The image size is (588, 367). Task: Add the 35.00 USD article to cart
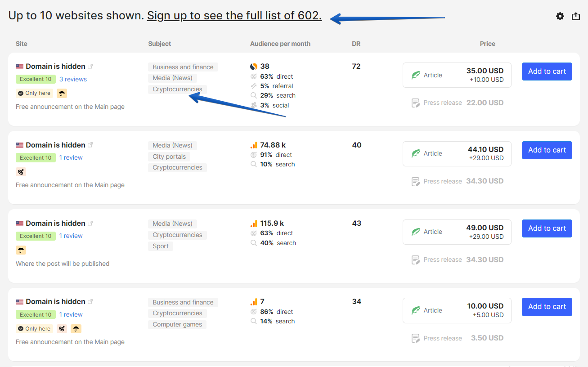coord(547,72)
